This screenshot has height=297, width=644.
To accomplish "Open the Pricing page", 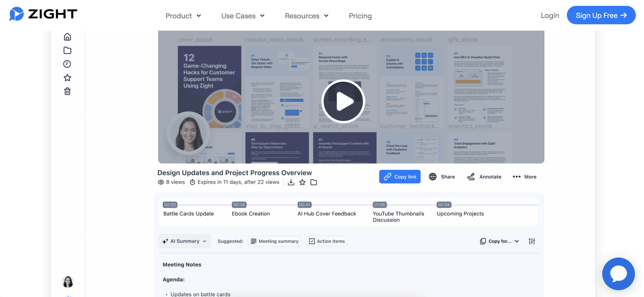I will (x=360, y=16).
